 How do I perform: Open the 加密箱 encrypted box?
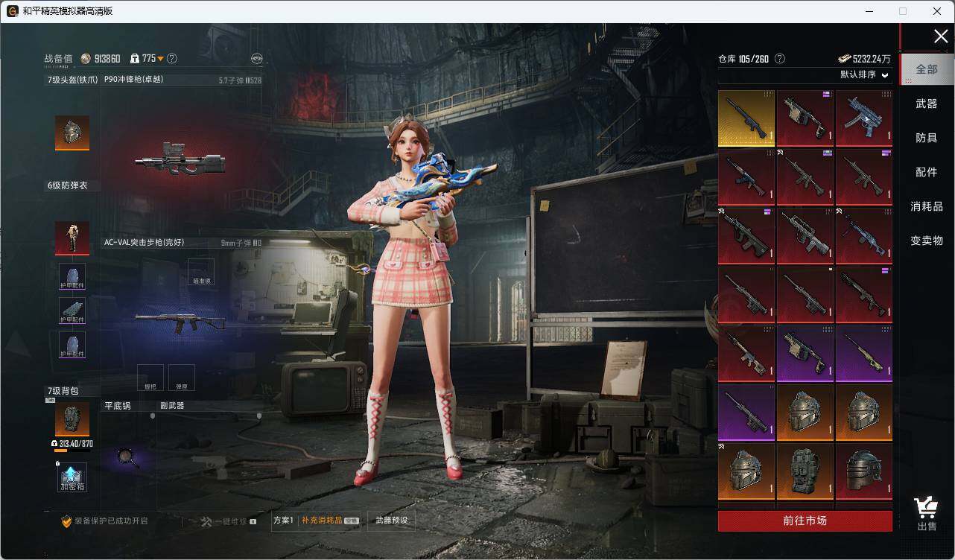(x=72, y=477)
